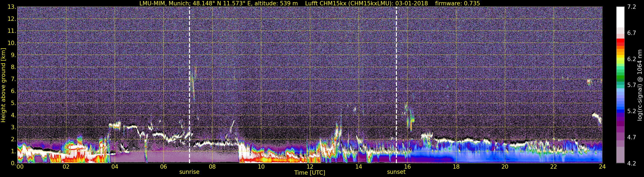Click the colorbar value 4.7

[x=632, y=137]
